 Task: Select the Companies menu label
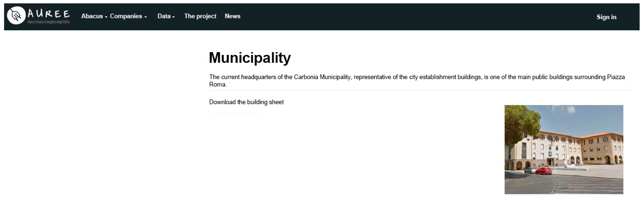(126, 16)
